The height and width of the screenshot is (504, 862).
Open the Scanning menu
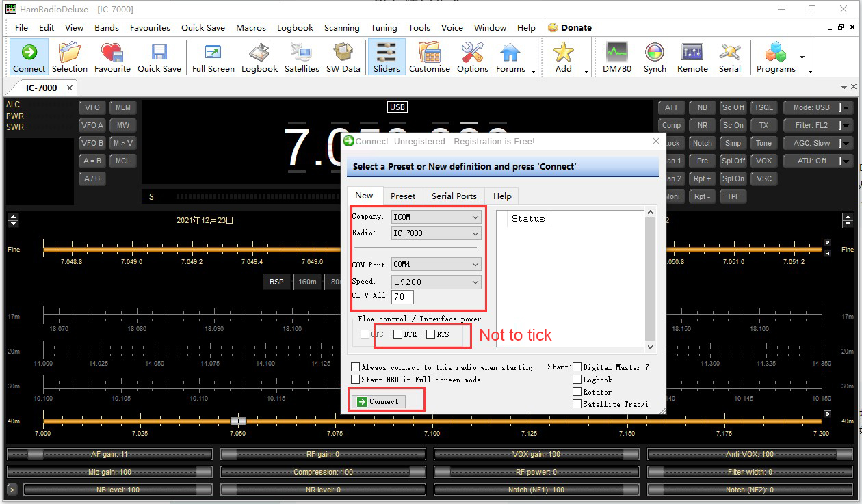coord(341,28)
